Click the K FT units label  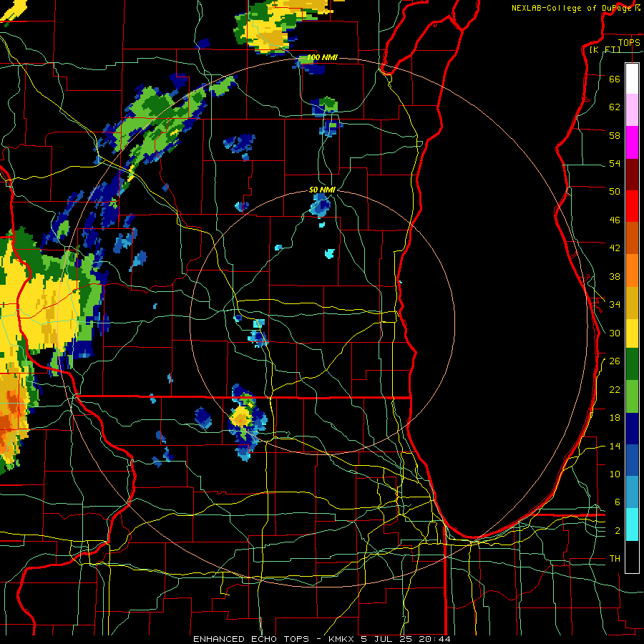605,49
